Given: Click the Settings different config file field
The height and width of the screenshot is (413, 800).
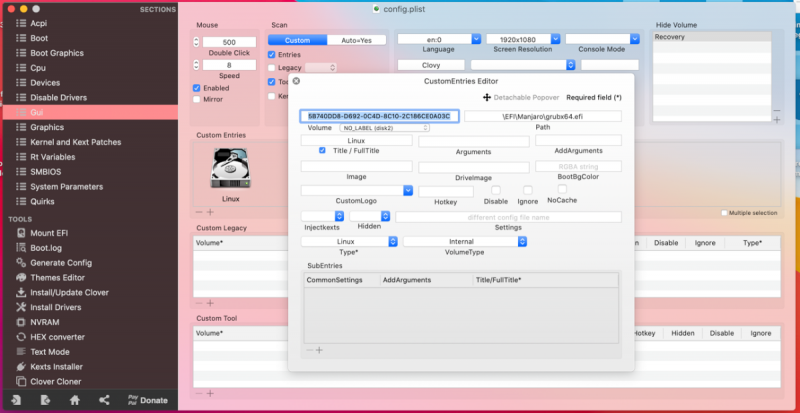Looking at the screenshot, I should click(508, 217).
